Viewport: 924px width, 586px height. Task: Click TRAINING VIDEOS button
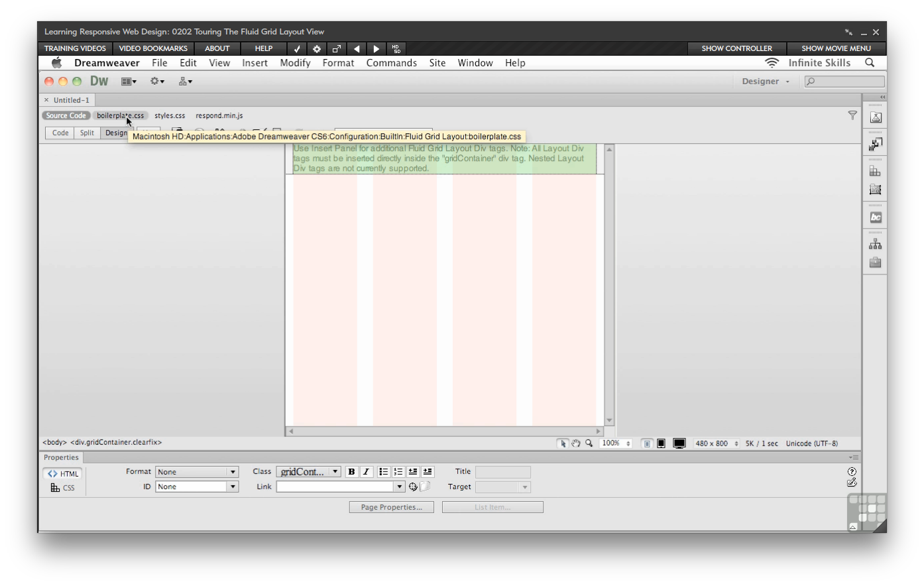coord(75,48)
